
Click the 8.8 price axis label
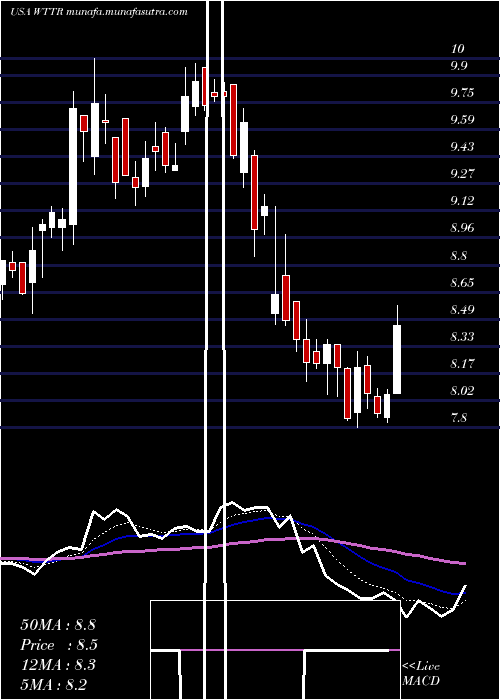tap(459, 255)
